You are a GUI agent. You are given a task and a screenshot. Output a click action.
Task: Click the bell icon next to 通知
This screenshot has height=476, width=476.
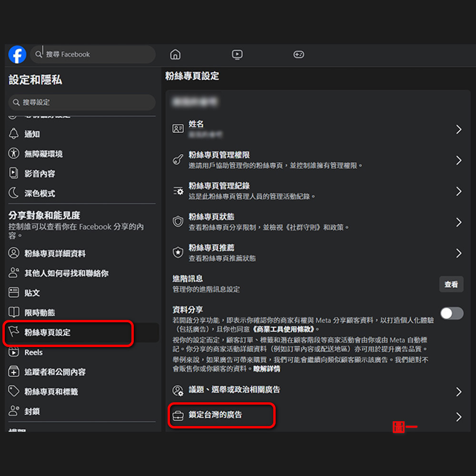(x=14, y=134)
